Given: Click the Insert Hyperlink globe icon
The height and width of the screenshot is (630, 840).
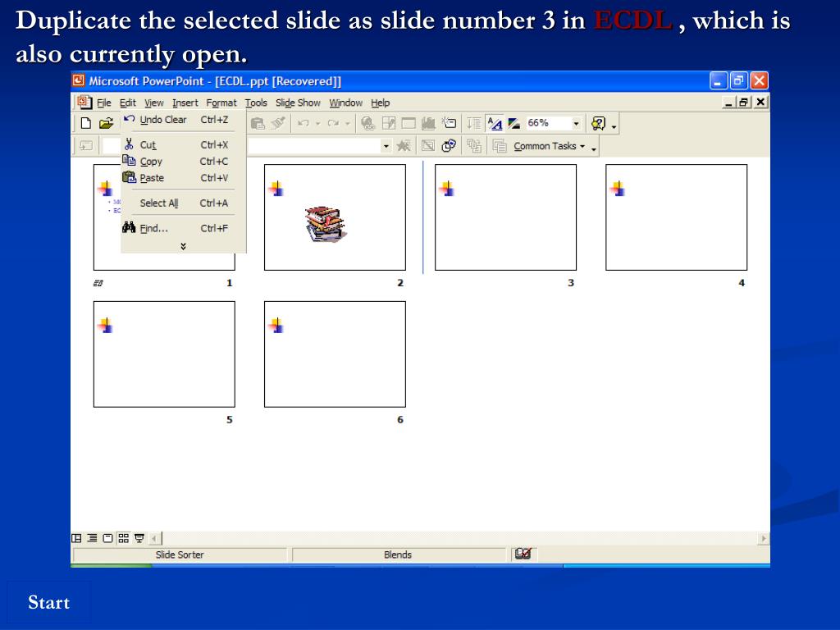Looking at the screenshot, I should tap(368, 123).
